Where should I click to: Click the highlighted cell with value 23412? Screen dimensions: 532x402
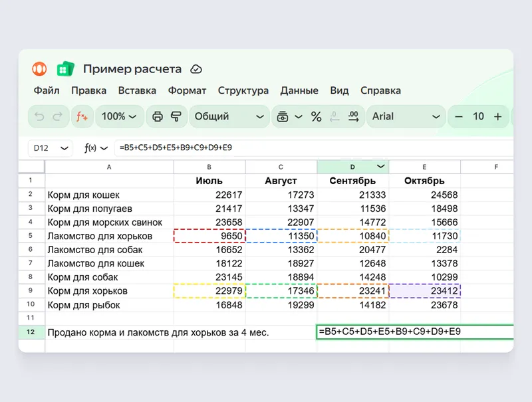pos(424,291)
